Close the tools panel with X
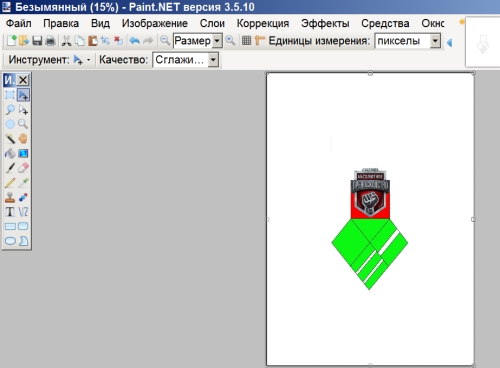Image resolution: width=500 pixels, height=368 pixels. [23, 80]
